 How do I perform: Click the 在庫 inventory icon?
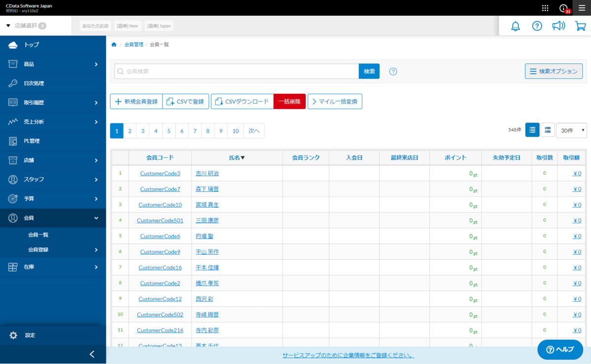[13, 267]
